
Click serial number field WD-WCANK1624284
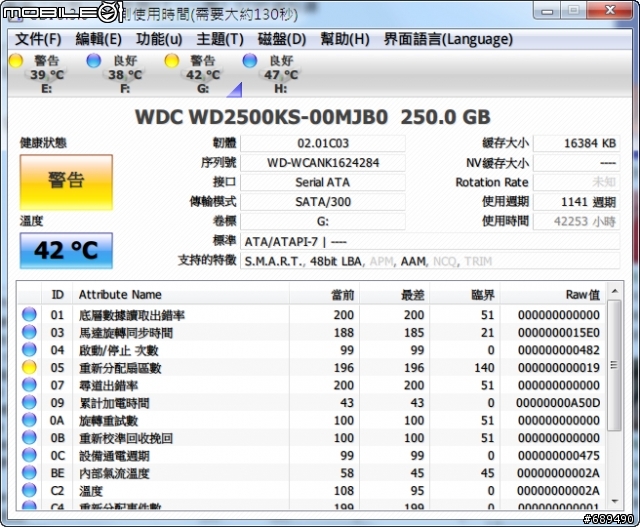pyautogui.click(x=322, y=163)
